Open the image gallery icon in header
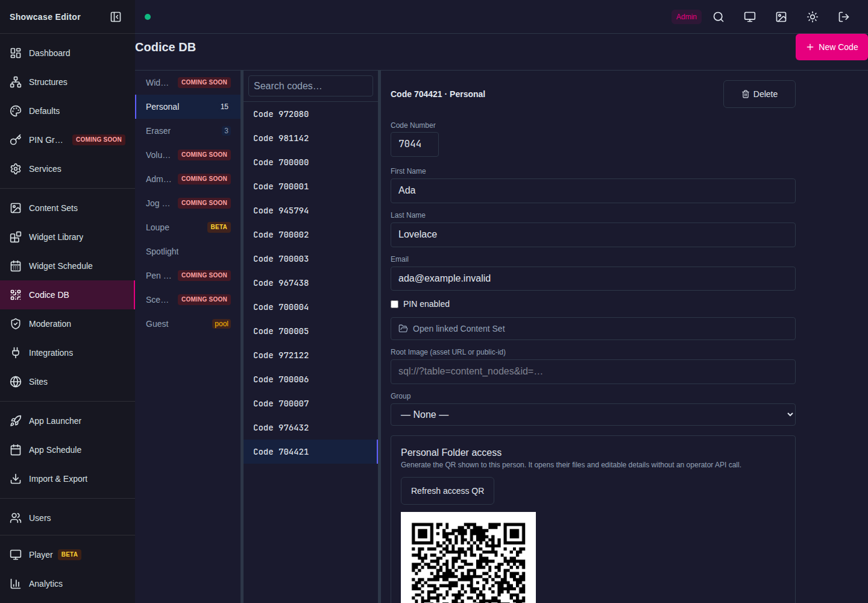 coord(781,17)
